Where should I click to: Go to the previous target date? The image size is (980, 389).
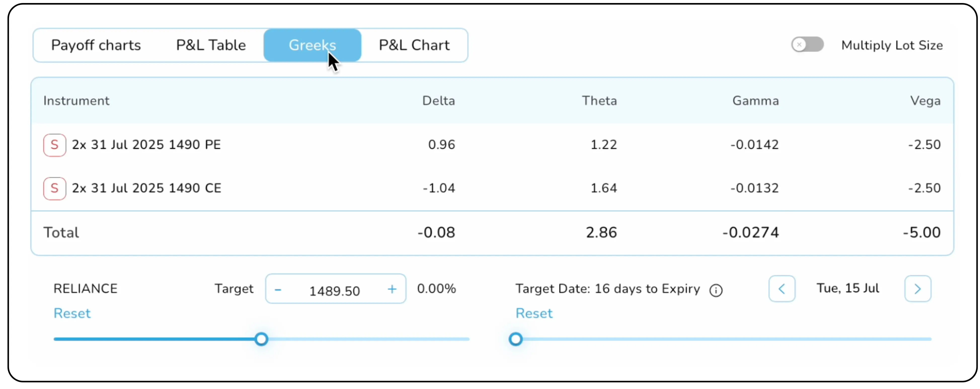(781, 289)
